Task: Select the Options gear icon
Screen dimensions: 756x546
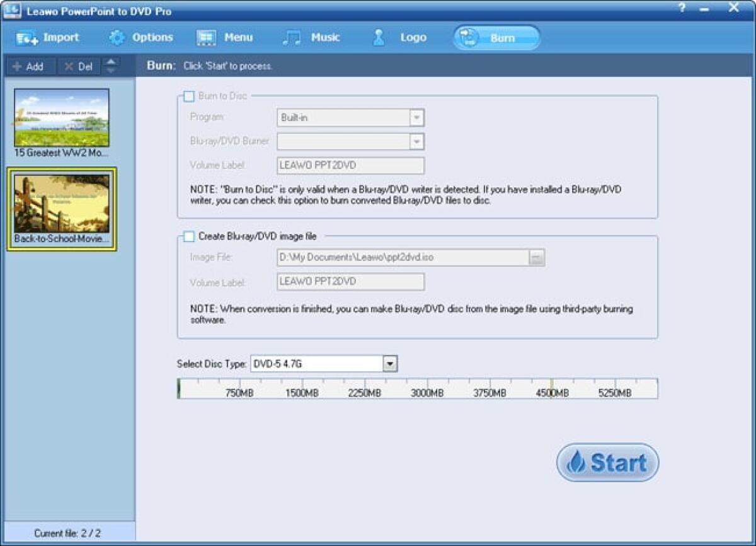Action: [x=117, y=37]
